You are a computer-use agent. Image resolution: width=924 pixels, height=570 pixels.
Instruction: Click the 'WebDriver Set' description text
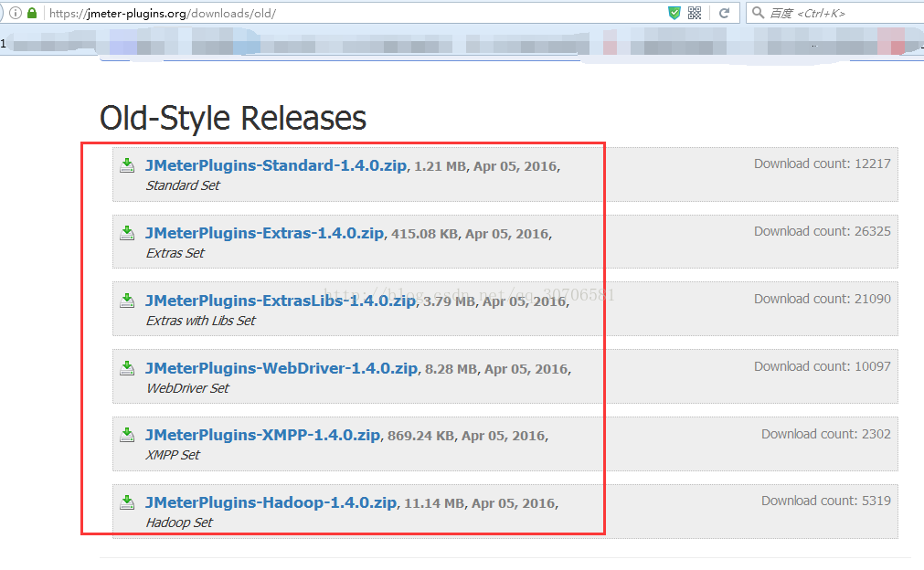point(187,388)
